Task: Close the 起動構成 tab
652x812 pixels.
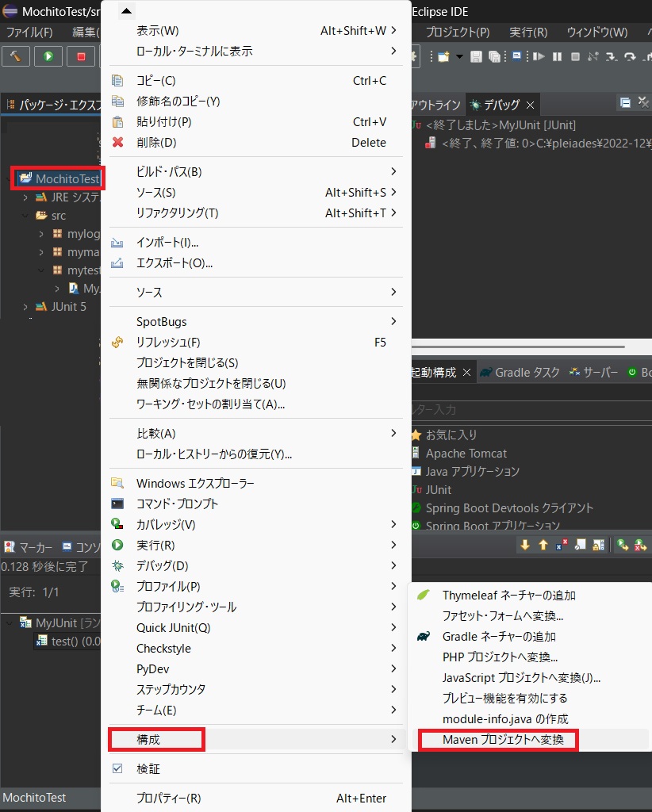Action: tap(466, 373)
